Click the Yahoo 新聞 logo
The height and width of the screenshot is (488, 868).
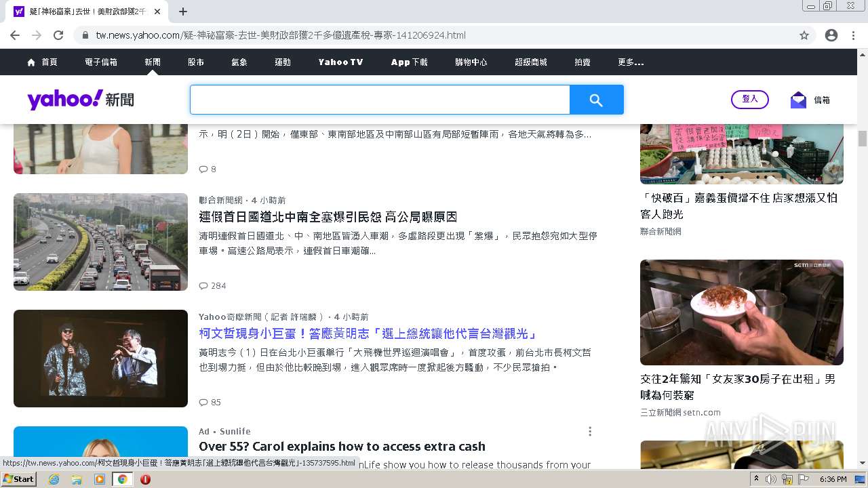(x=81, y=100)
